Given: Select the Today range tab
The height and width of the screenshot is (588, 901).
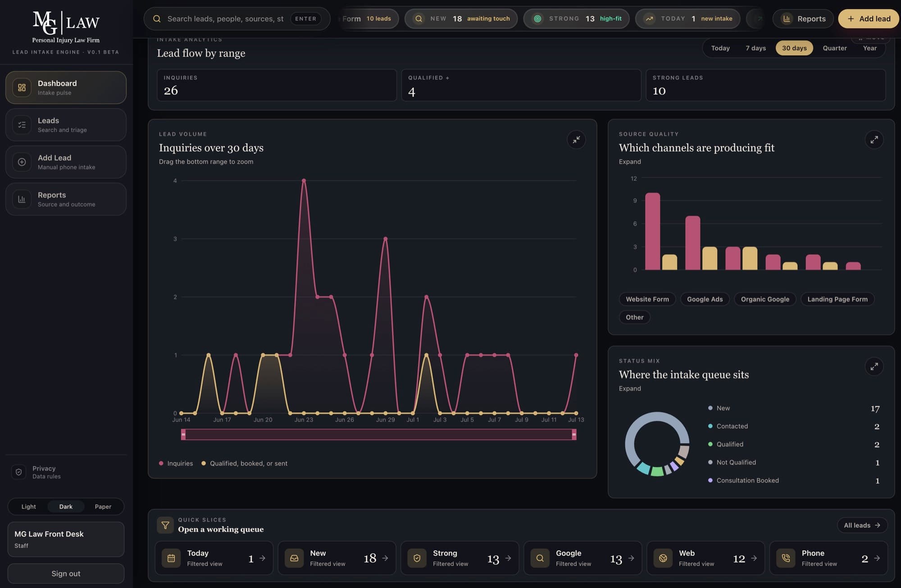Looking at the screenshot, I should (x=720, y=48).
